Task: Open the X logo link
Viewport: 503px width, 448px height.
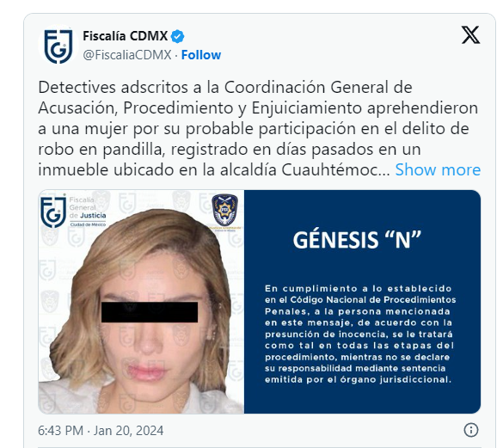Action: [x=470, y=34]
